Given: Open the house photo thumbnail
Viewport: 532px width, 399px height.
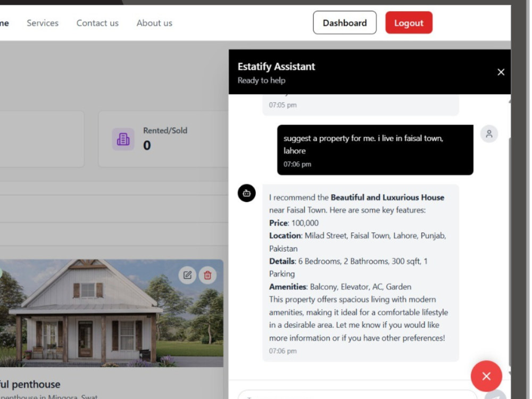Looking at the screenshot, I should tap(112, 313).
